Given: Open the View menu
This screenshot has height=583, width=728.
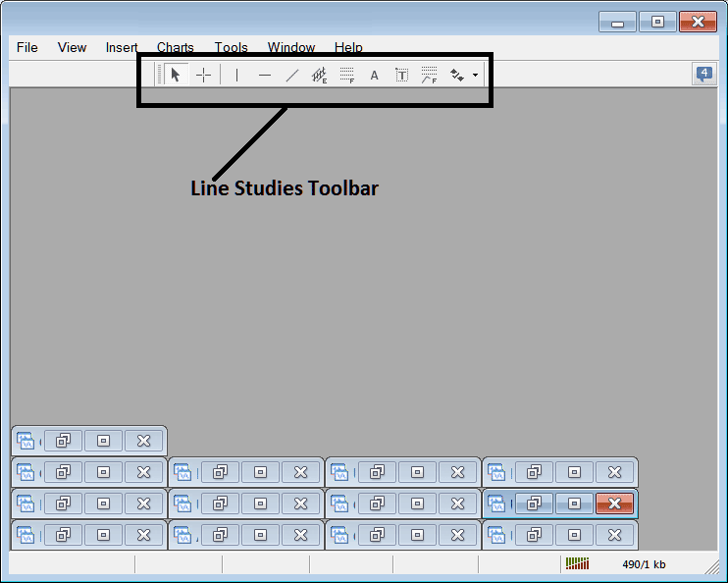Looking at the screenshot, I should click(72, 47).
